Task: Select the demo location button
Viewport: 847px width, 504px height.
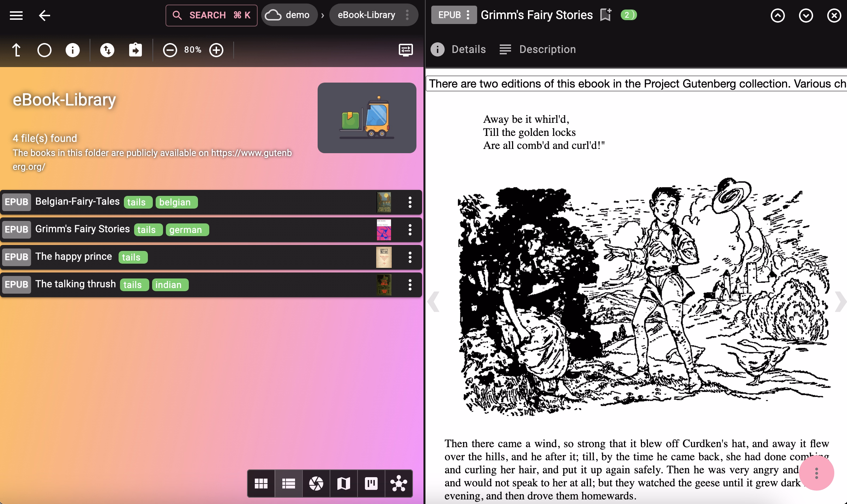Action: pos(289,15)
